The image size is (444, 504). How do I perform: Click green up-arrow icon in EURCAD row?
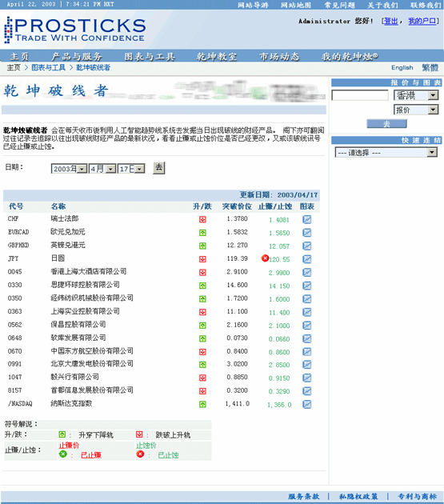[202, 233]
